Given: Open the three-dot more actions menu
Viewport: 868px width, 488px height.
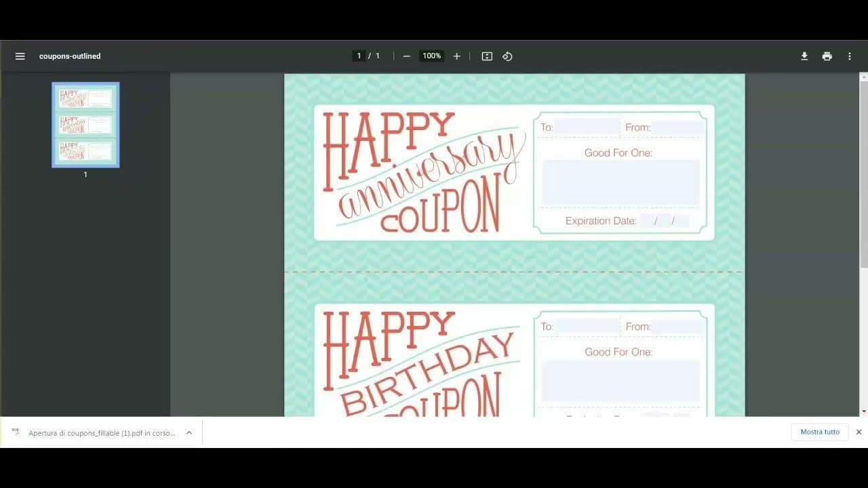Looking at the screenshot, I should point(850,56).
